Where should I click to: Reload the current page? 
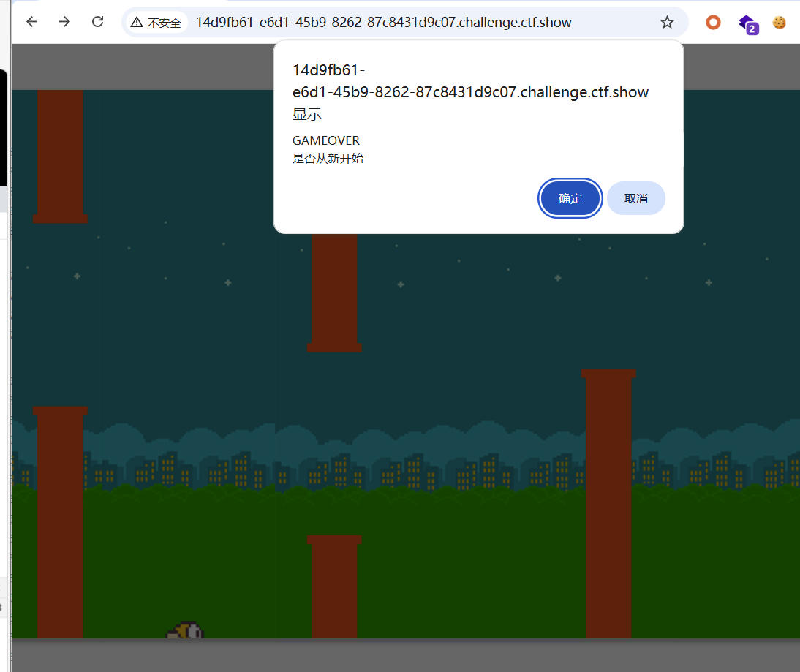pyautogui.click(x=97, y=22)
